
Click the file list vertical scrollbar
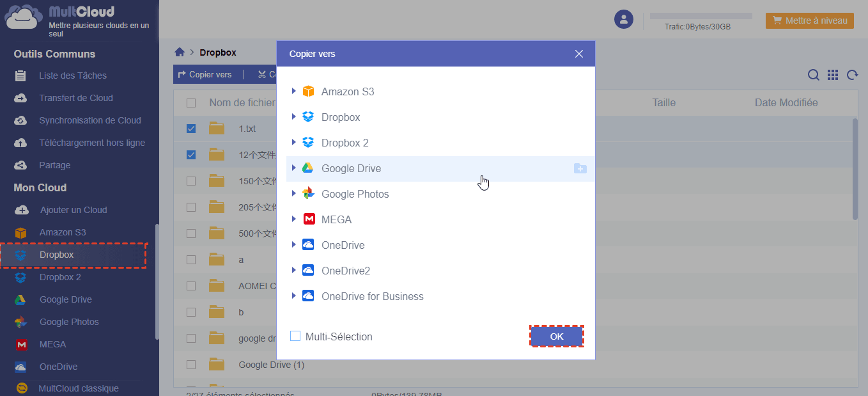click(855, 169)
